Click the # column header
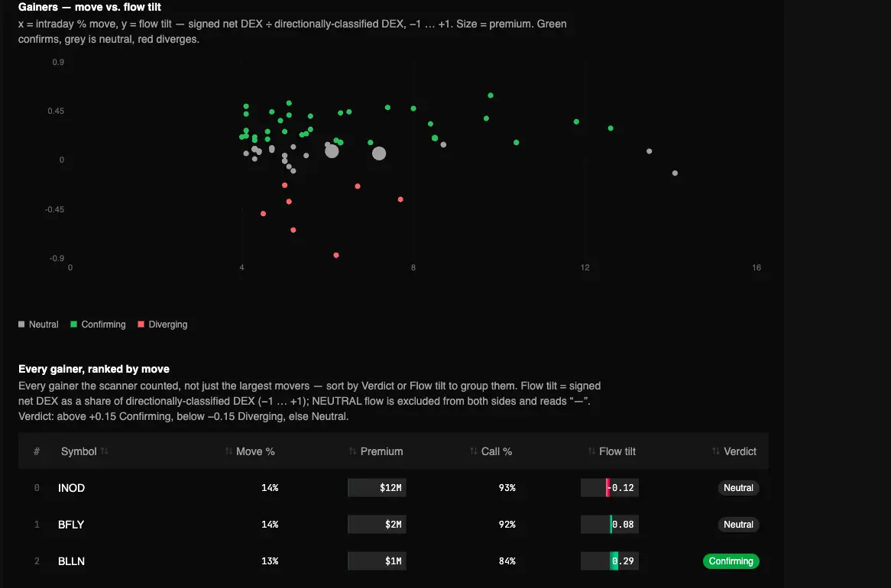 (x=37, y=451)
